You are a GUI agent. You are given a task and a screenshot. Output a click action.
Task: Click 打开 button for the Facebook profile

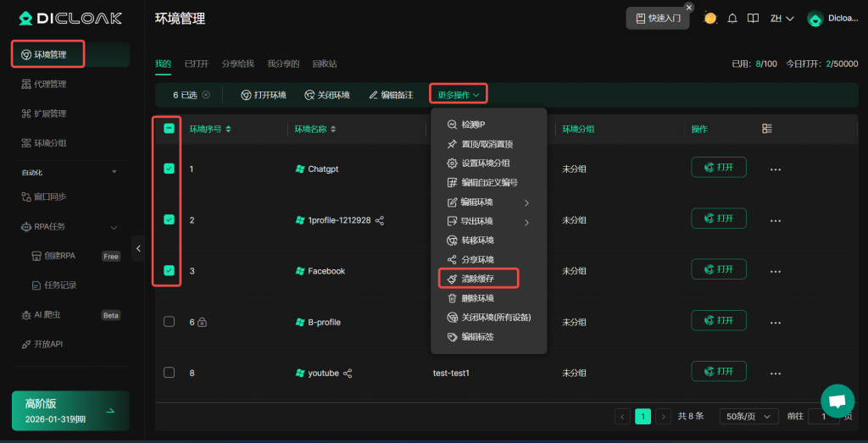719,269
